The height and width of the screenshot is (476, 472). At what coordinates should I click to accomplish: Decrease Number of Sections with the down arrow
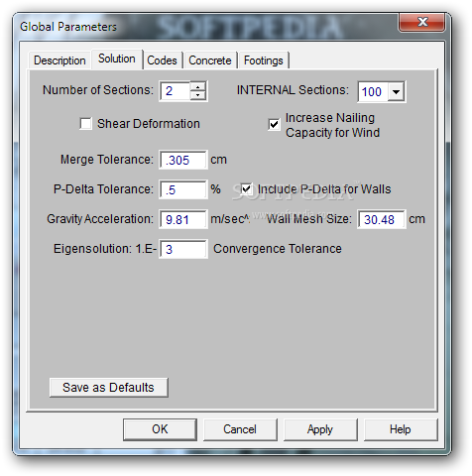pos(198,95)
